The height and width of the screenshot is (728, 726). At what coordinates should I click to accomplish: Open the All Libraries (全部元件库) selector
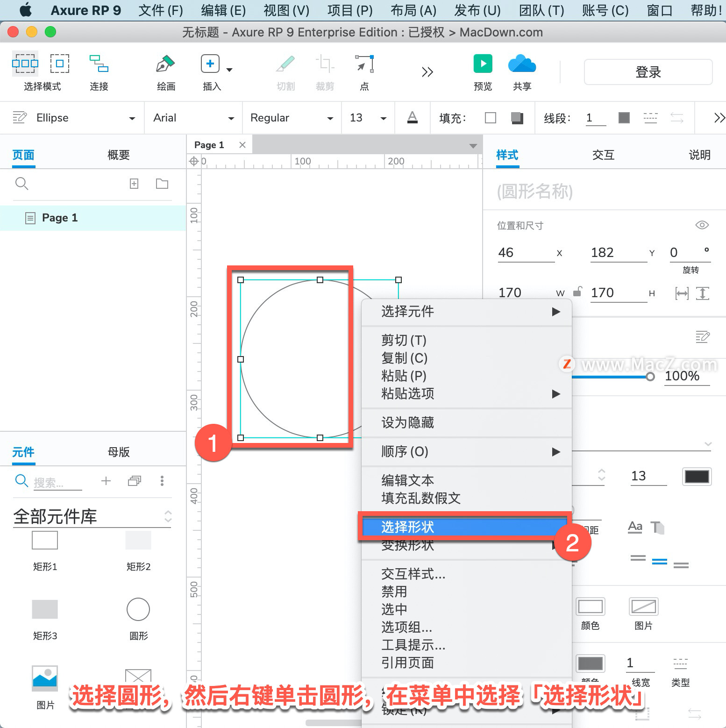(92, 516)
